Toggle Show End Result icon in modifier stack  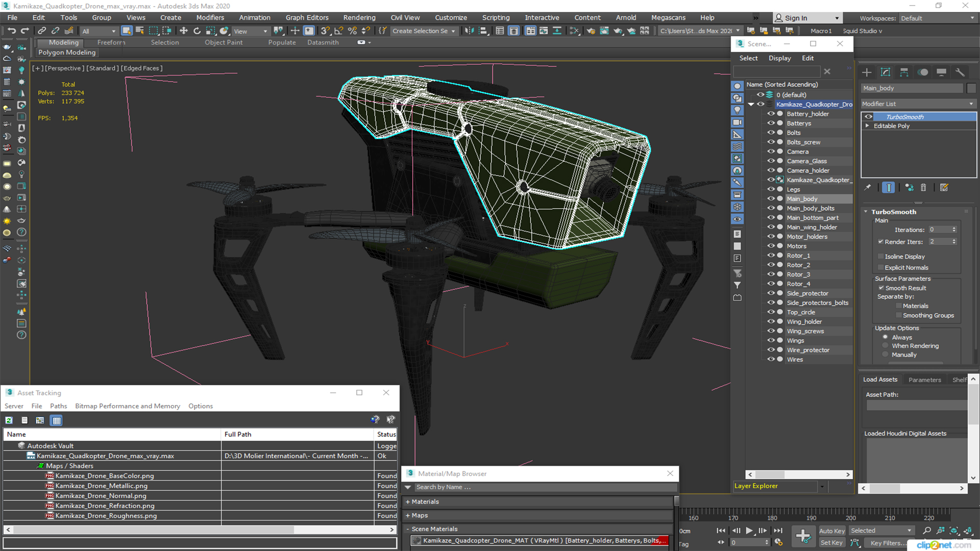point(888,188)
